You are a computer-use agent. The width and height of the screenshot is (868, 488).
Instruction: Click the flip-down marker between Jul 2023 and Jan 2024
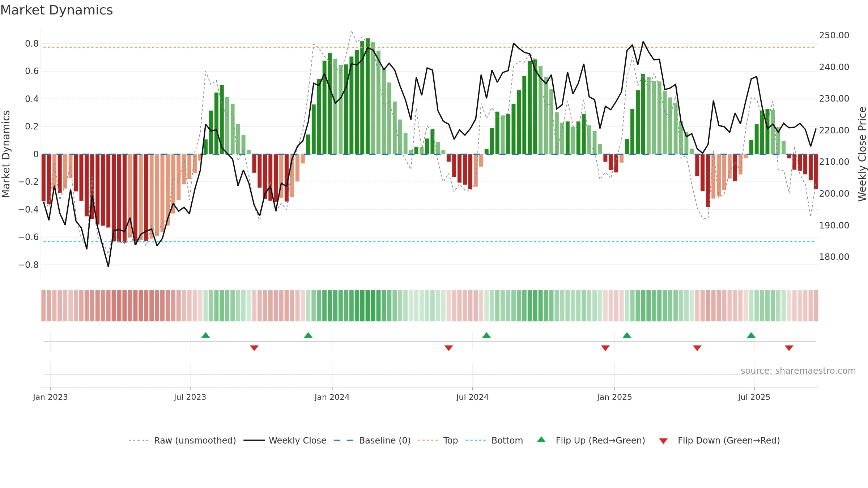[x=254, y=348]
